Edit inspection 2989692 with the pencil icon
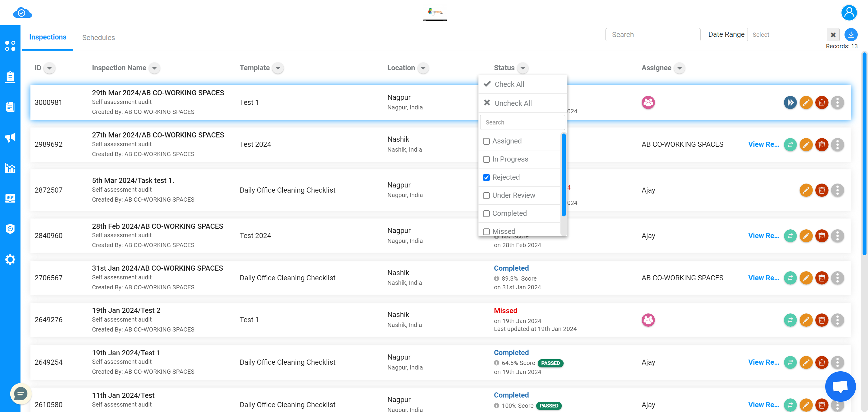The width and height of the screenshot is (868, 412). click(806, 145)
